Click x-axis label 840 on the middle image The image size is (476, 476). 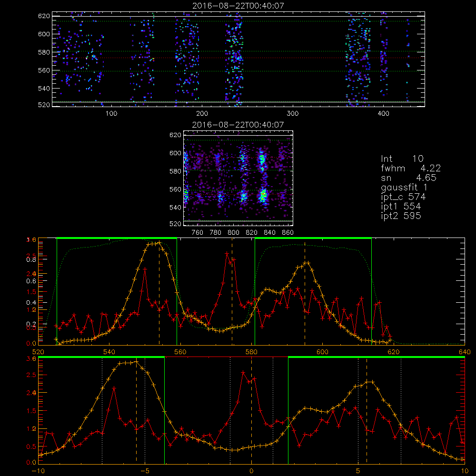coord(269,233)
